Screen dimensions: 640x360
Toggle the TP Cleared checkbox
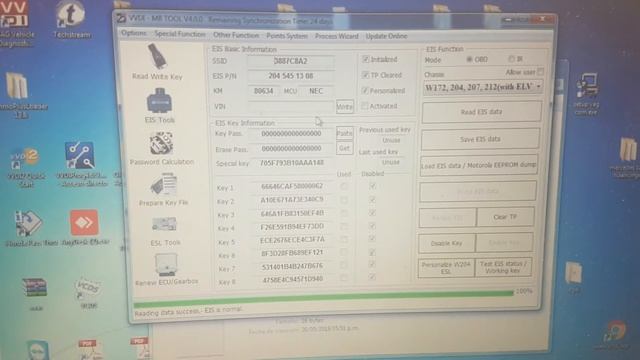(365, 75)
